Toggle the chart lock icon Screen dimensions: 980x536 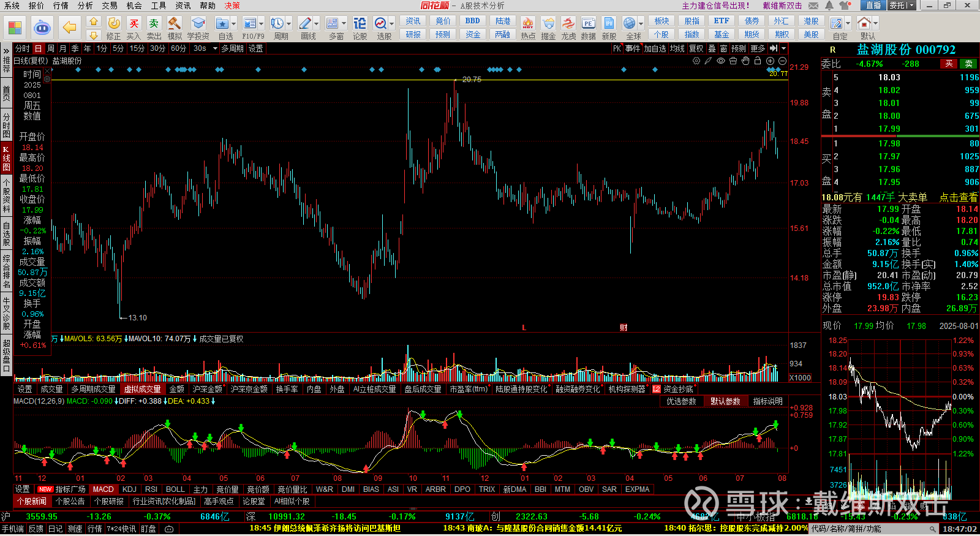[x=758, y=61]
